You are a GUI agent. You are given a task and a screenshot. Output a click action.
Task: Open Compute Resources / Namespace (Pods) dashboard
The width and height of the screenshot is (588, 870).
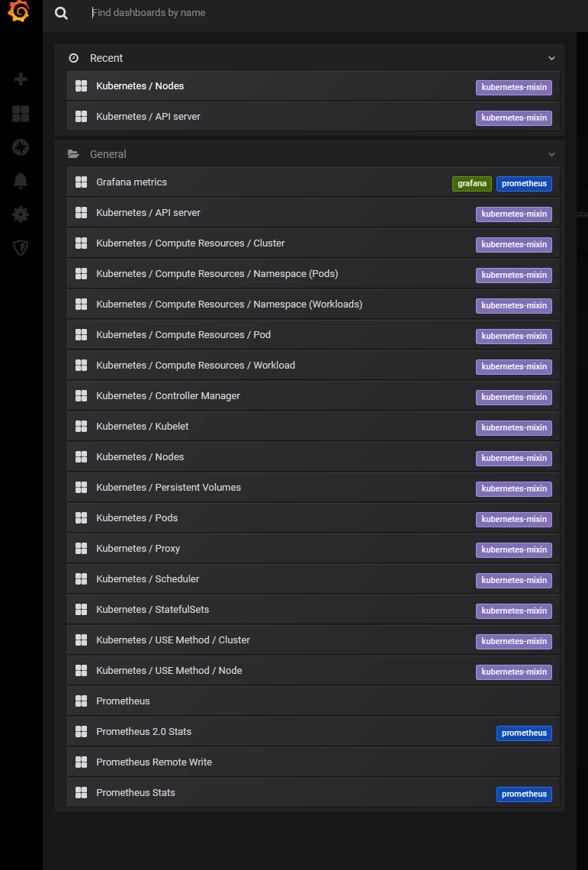click(313, 273)
